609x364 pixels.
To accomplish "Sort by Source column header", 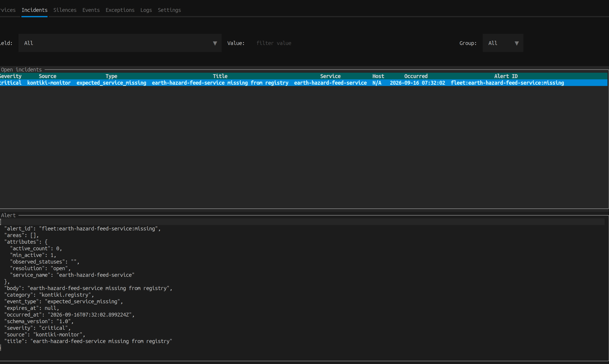I will 47,76.
